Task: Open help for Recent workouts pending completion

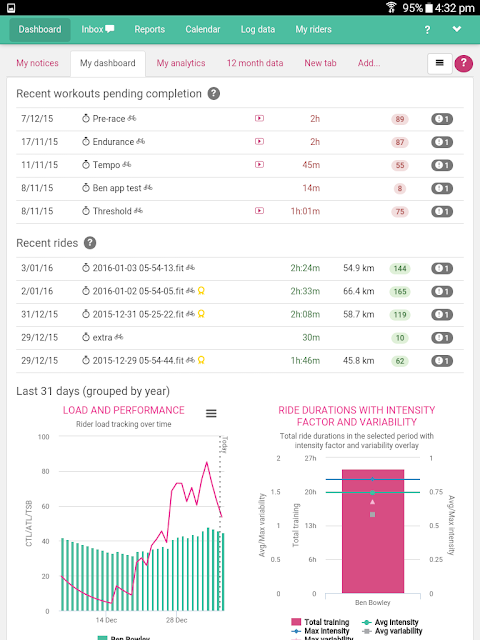Action: [213, 93]
